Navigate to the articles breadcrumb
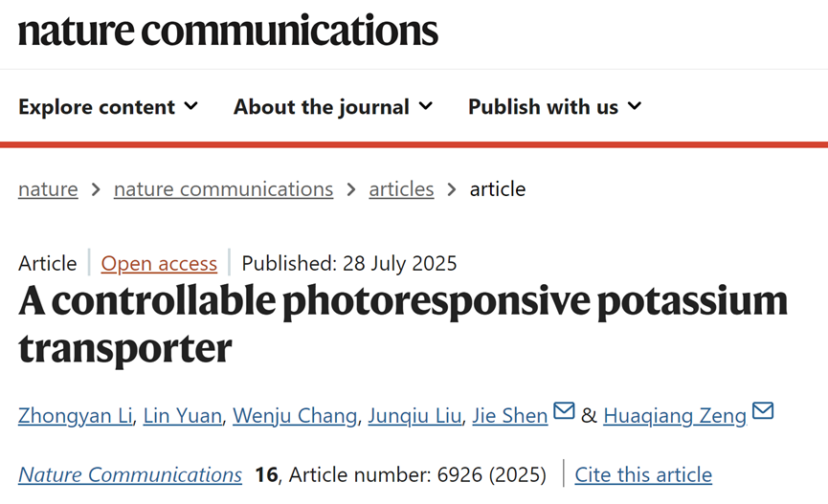The width and height of the screenshot is (828, 504). point(401,189)
